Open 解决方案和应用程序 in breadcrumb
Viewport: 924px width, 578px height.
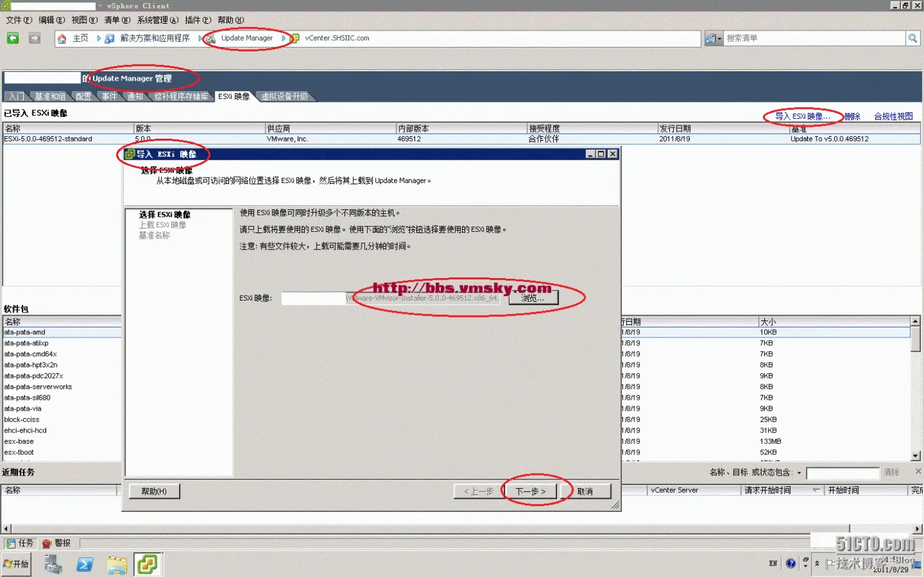154,38
